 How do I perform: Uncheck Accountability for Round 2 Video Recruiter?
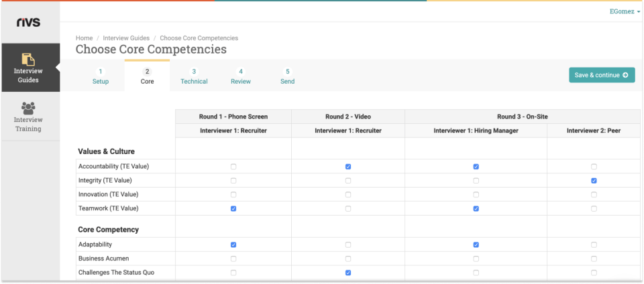click(x=348, y=167)
